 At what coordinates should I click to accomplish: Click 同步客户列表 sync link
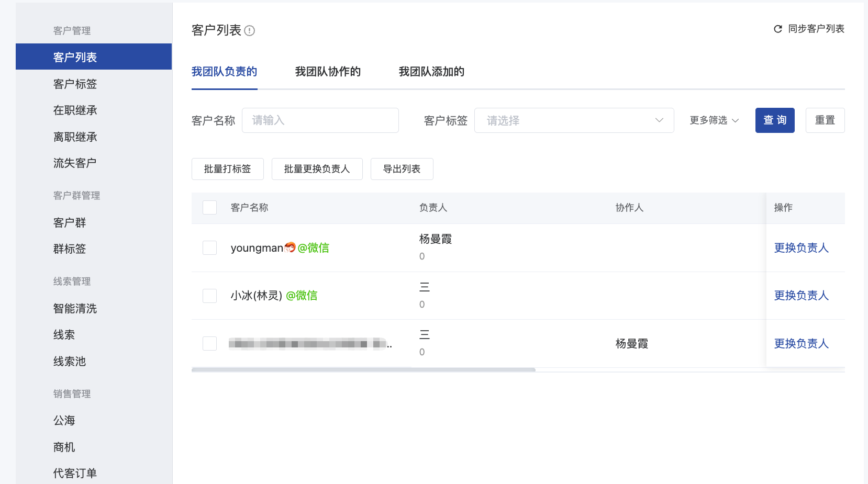coord(816,29)
